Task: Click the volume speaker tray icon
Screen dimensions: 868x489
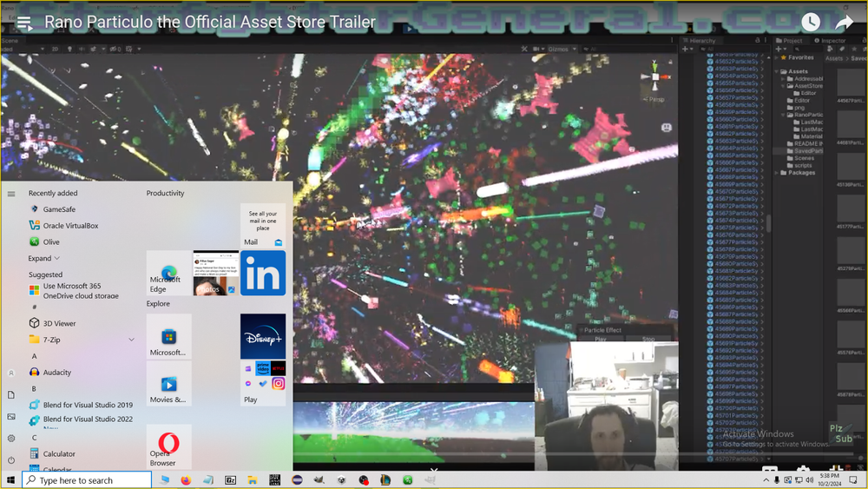Action: click(809, 480)
